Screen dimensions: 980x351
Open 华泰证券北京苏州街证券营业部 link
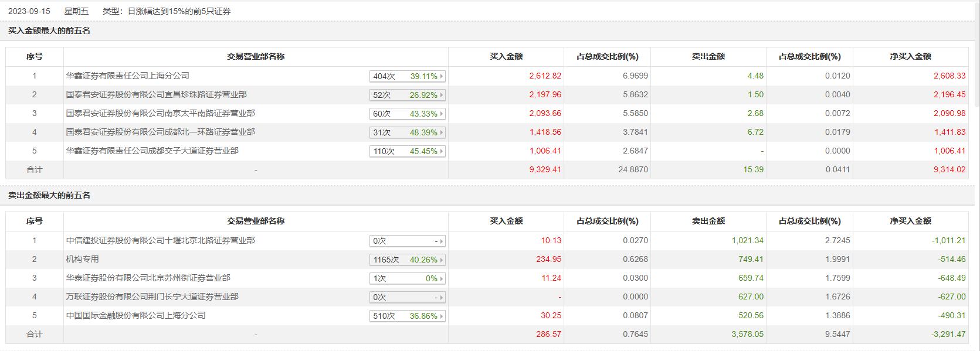(148, 278)
